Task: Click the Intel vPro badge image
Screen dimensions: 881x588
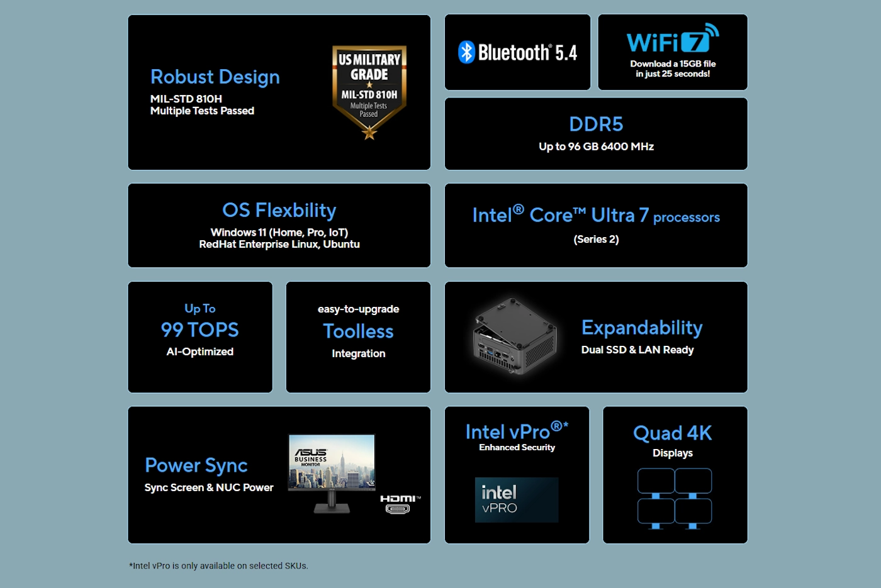Action: (x=517, y=500)
